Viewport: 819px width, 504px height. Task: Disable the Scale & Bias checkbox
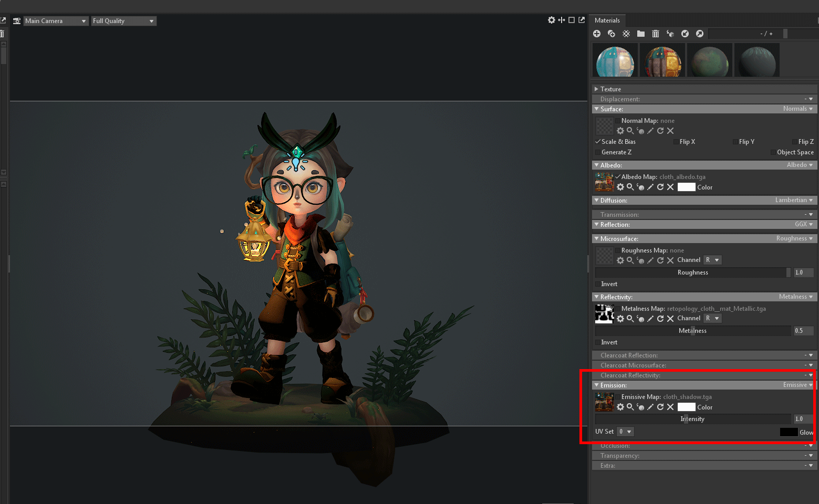598,142
